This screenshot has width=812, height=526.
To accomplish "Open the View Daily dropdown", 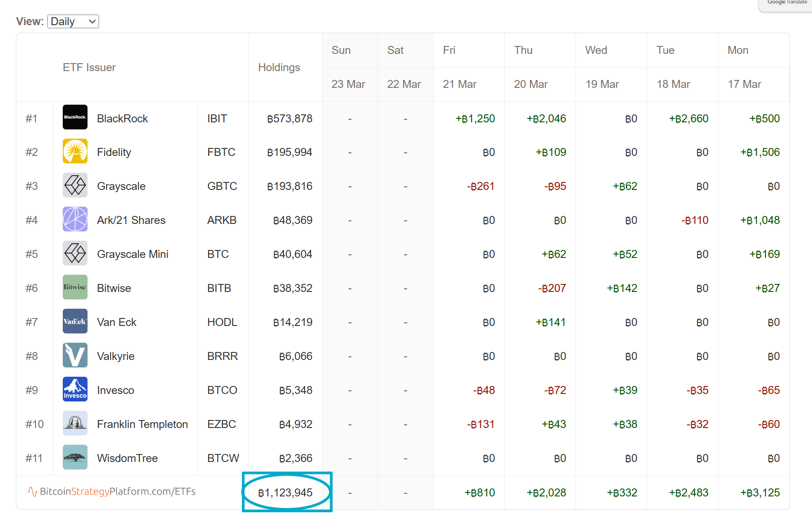I will click(x=73, y=22).
